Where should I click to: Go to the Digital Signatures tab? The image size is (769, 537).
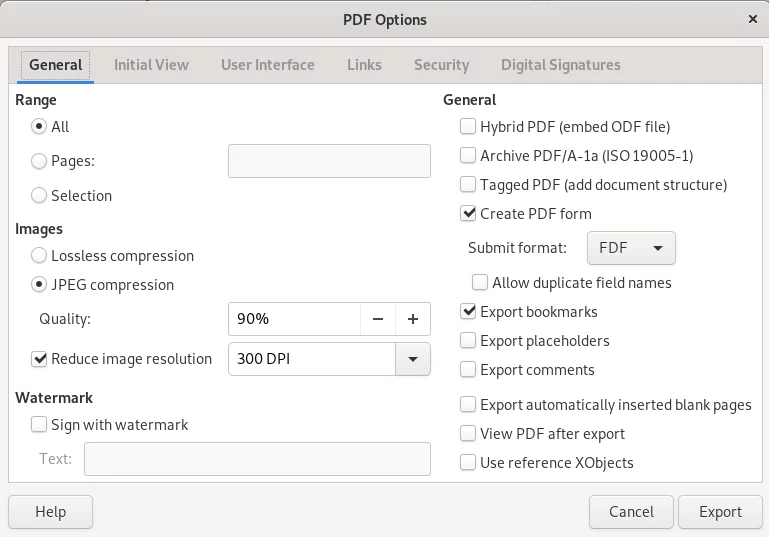[x=561, y=65]
